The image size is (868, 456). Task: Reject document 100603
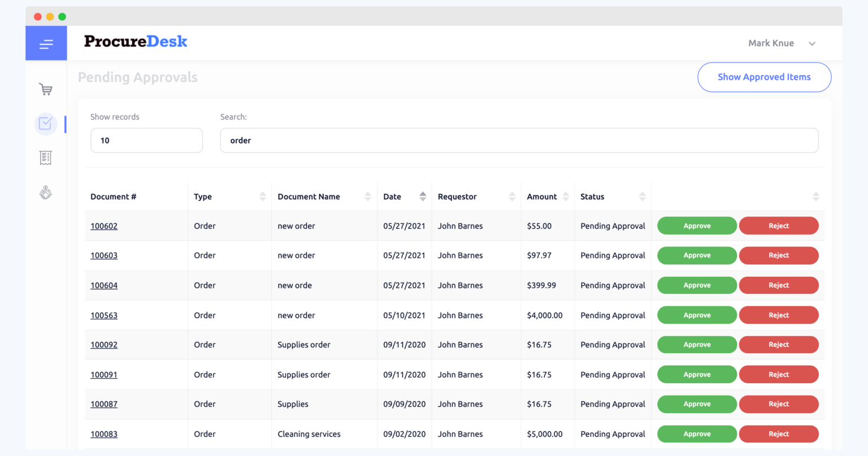coord(779,255)
